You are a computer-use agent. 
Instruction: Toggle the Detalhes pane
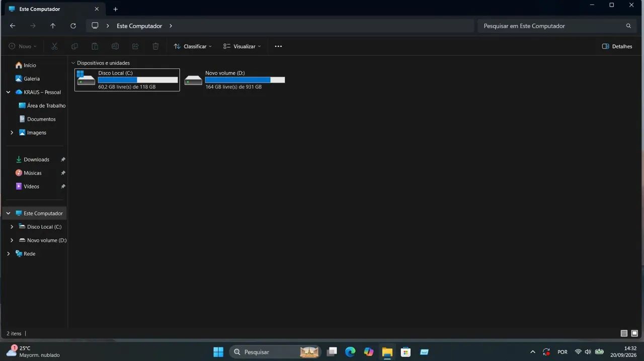pos(617,46)
